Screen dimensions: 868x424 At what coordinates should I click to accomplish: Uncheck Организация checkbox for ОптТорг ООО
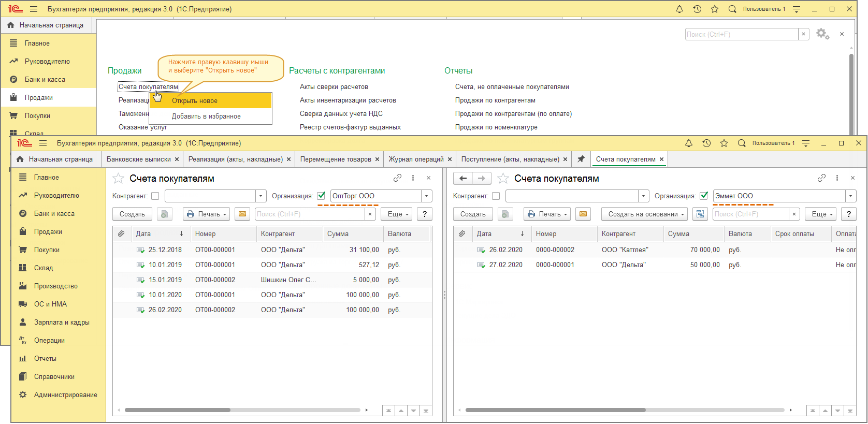(321, 196)
